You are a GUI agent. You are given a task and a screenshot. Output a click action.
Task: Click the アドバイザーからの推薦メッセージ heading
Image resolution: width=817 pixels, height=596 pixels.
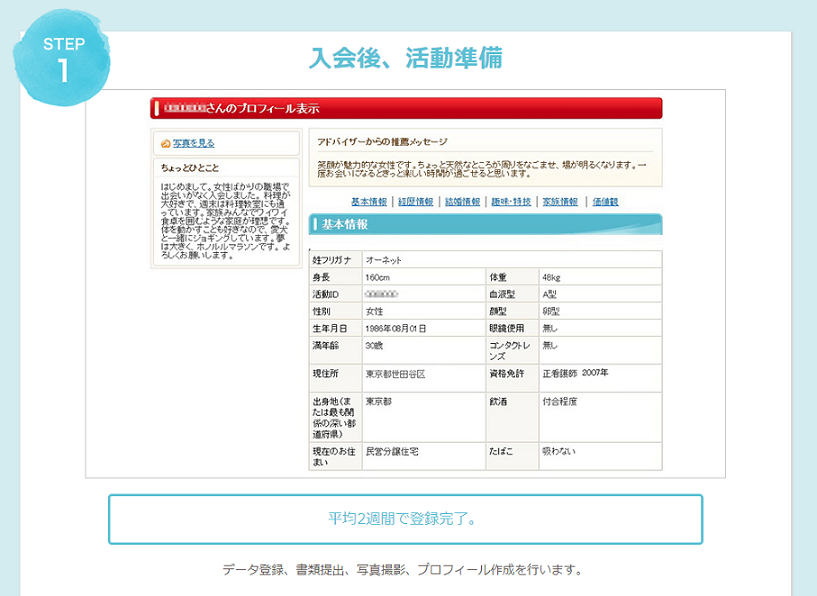click(382, 141)
